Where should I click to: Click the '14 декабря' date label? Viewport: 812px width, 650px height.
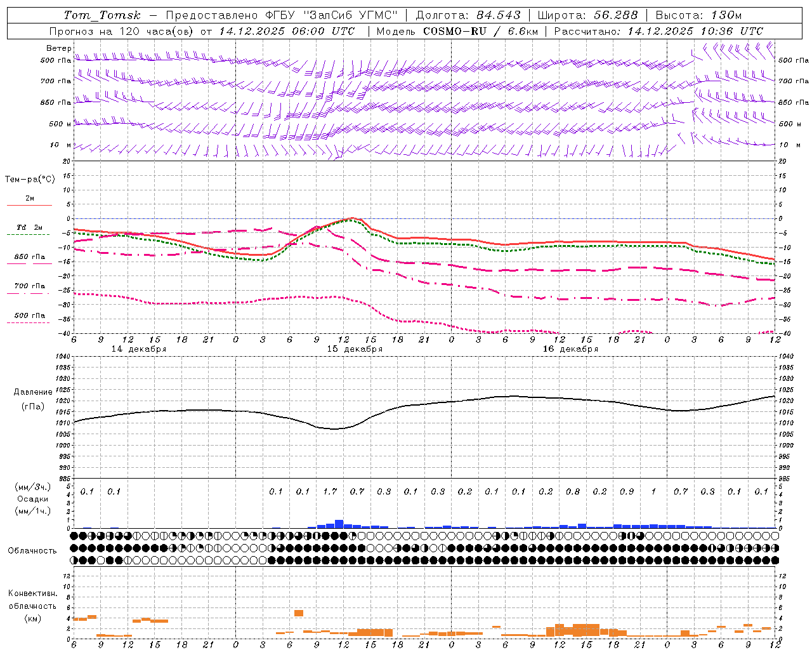tap(139, 349)
